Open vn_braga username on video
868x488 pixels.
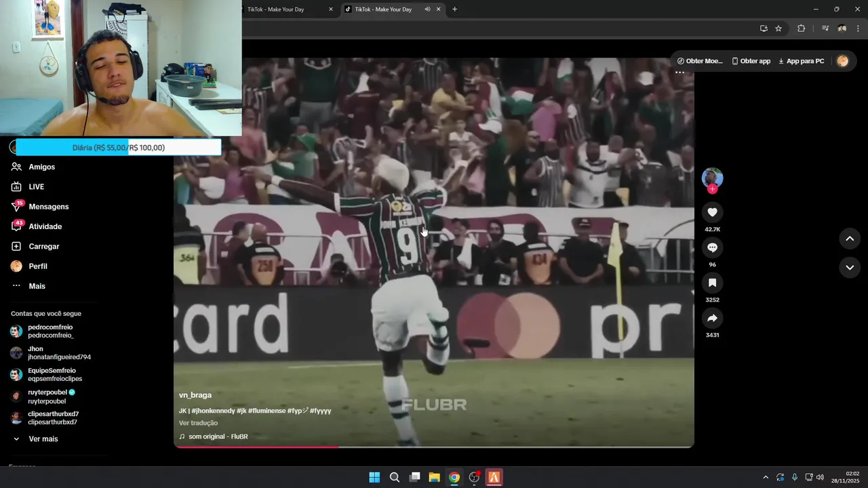point(195,395)
